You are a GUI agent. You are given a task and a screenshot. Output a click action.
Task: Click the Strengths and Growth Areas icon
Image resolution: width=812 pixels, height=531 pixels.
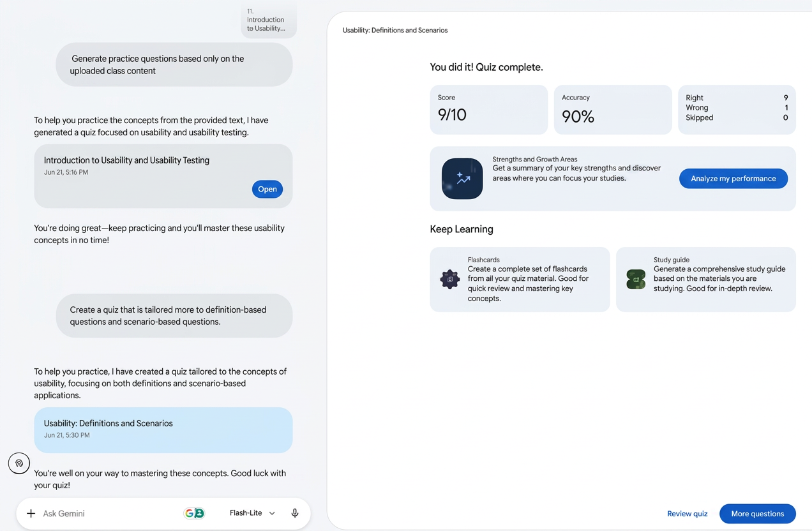click(462, 179)
